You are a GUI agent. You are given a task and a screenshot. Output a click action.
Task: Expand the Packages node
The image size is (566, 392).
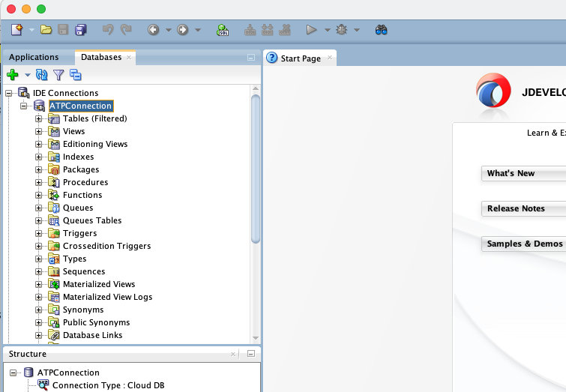point(39,169)
